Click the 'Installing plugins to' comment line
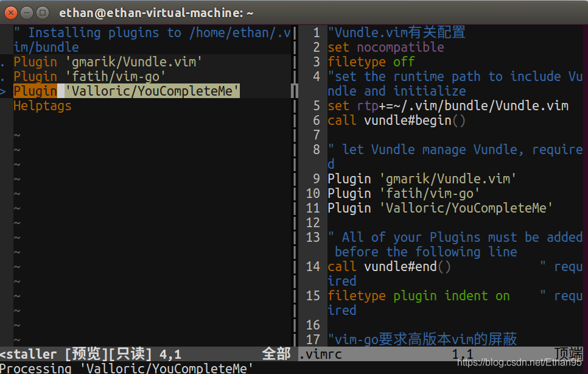The width and height of the screenshot is (588, 374). point(152,40)
